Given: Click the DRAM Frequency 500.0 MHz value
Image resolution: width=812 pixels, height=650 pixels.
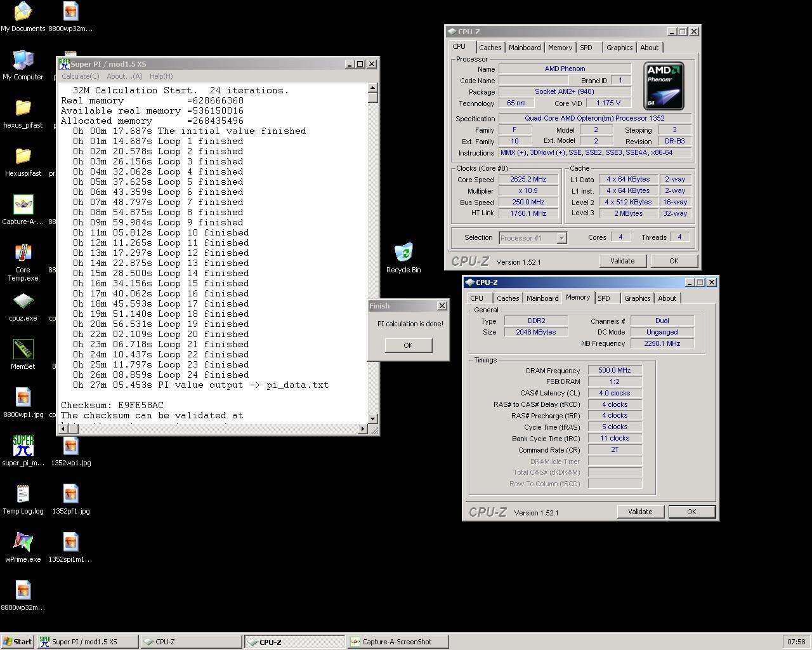Looking at the screenshot, I should point(615,371).
